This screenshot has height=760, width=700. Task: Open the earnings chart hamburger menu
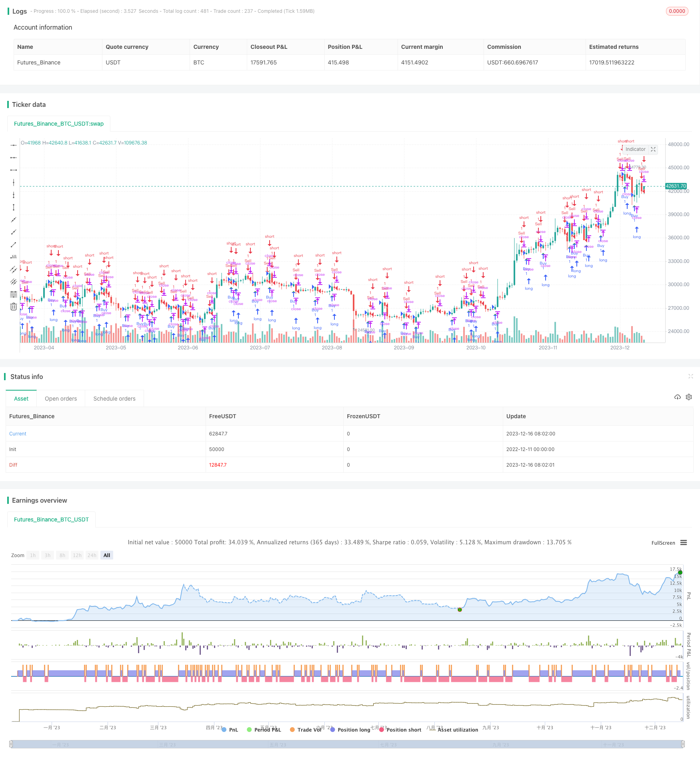(684, 543)
